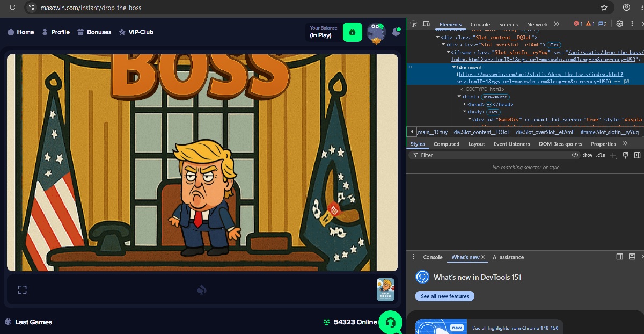The height and width of the screenshot is (334, 644).
Task: Click the blue issues counter icon
Action: pos(602,24)
